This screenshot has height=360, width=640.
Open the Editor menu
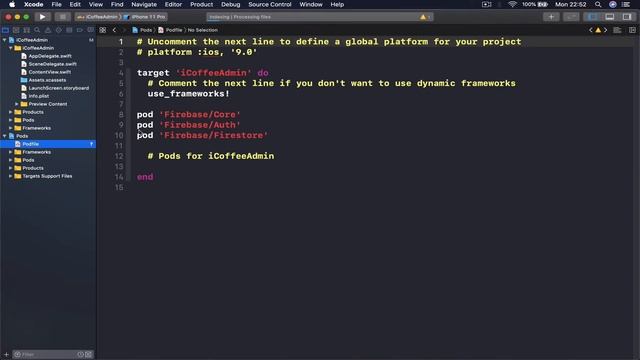pyautogui.click(x=173, y=4)
